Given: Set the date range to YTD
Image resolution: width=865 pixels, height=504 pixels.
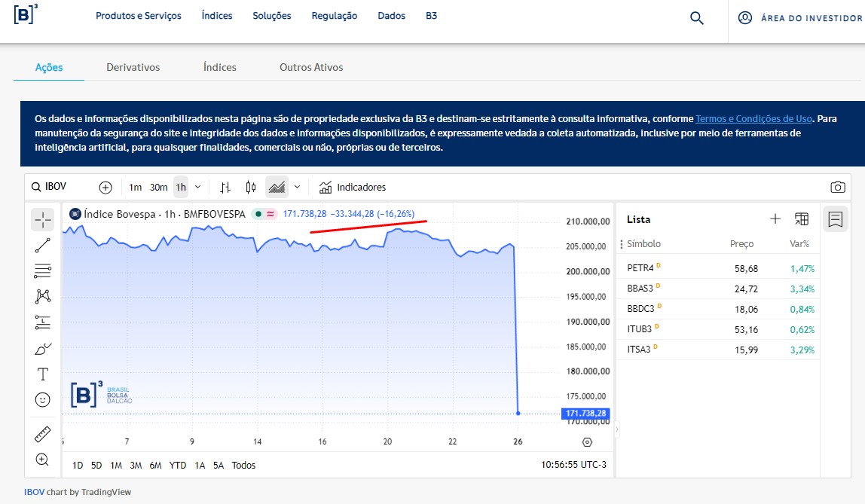Looking at the screenshot, I should pos(178,466).
